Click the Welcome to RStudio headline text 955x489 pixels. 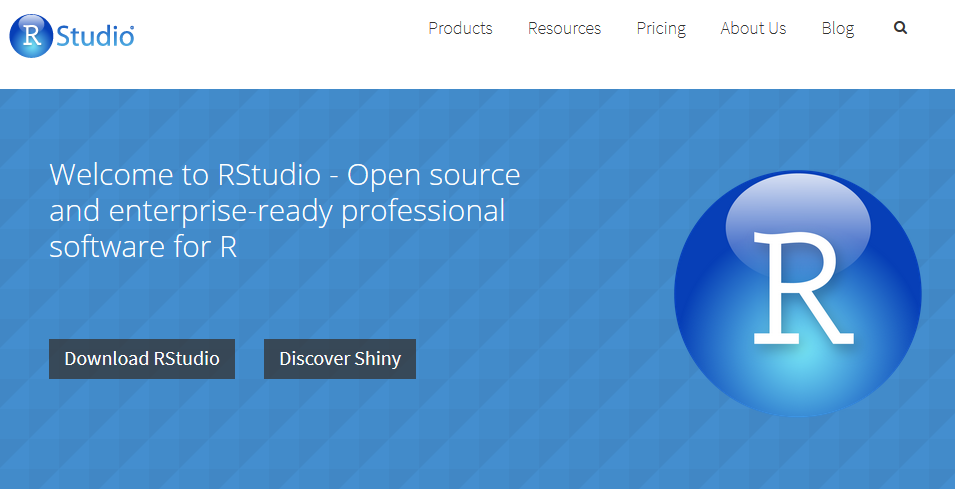284,210
